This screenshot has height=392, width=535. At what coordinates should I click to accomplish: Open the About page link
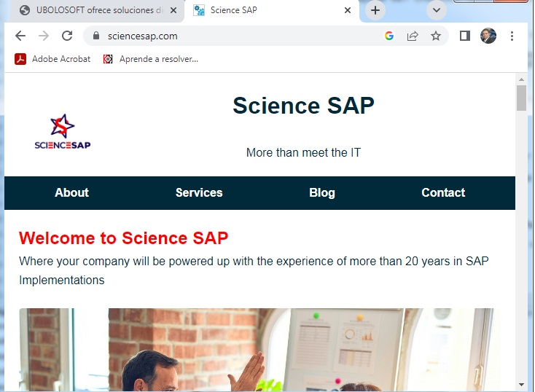[71, 192]
